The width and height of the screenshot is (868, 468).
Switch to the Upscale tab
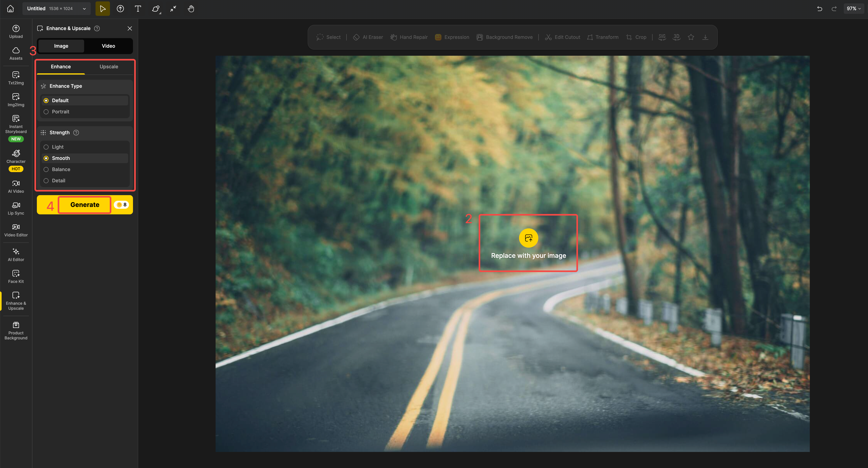click(109, 67)
